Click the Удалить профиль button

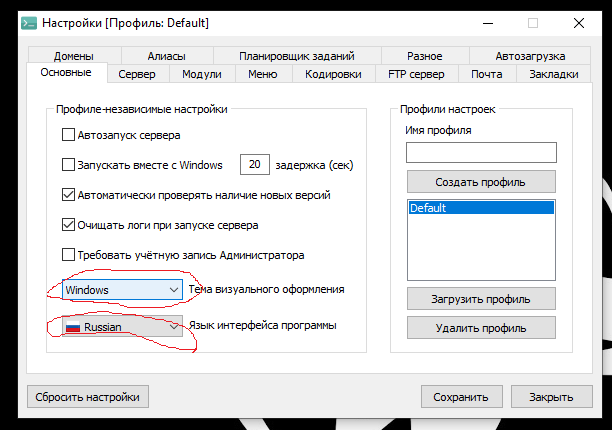coord(480,328)
